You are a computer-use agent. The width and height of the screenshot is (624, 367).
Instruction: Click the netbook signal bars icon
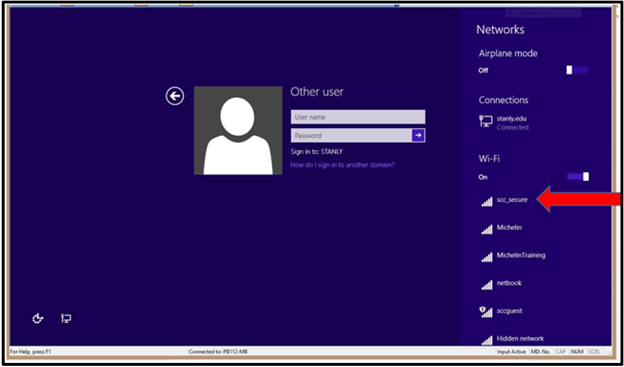(x=487, y=285)
